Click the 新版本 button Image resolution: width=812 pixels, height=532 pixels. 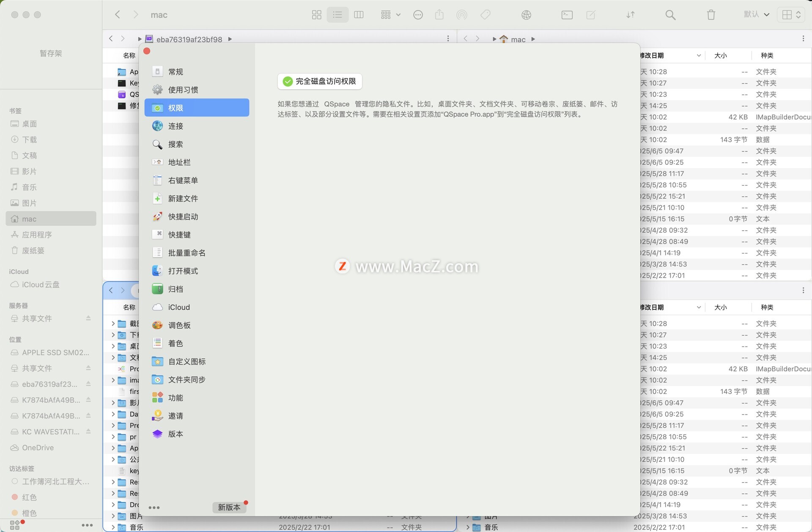pos(229,507)
